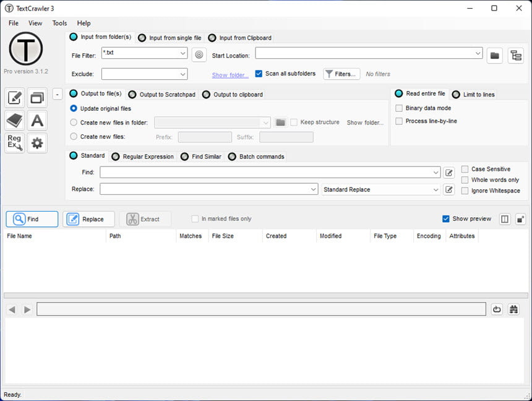
Task: Click the Replace button
Action: click(x=88, y=219)
